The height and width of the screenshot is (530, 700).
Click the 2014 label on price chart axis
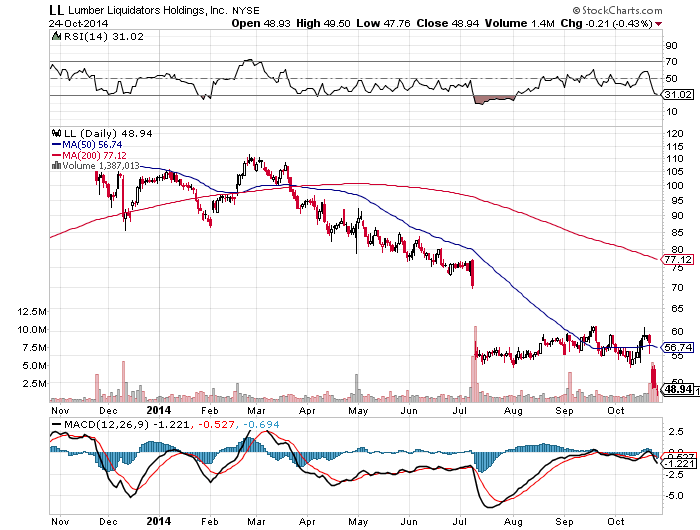(158, 410)
